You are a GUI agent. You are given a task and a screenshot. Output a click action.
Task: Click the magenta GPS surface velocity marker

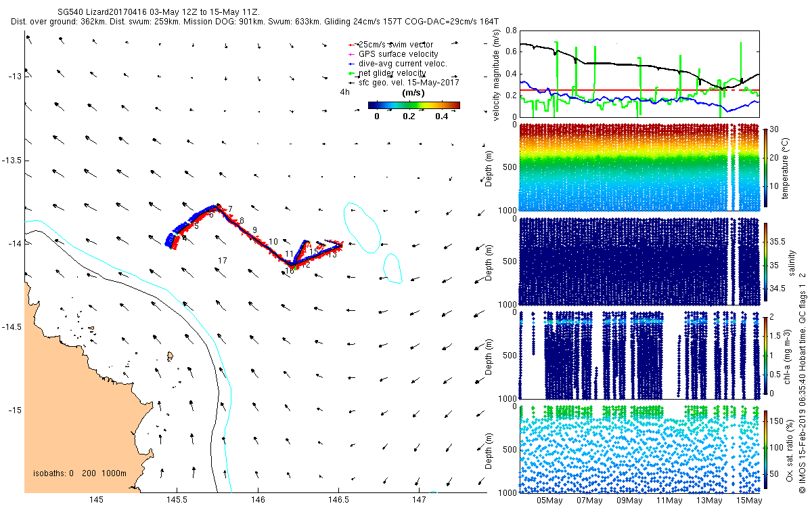(351, 54)
